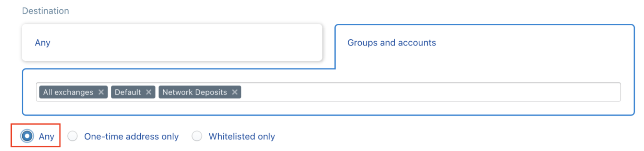Click the Any text in destination card
644x151 pixels.
pos(42,43)
